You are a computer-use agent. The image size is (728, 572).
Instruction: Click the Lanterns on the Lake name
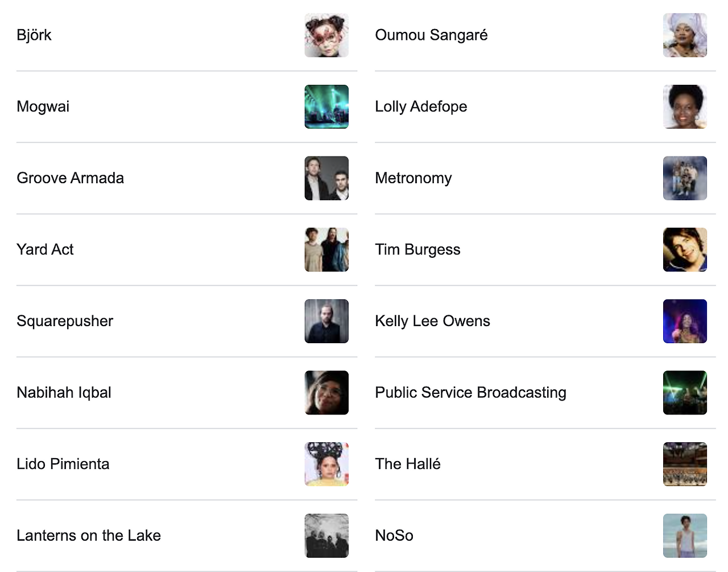coord(88,536)
